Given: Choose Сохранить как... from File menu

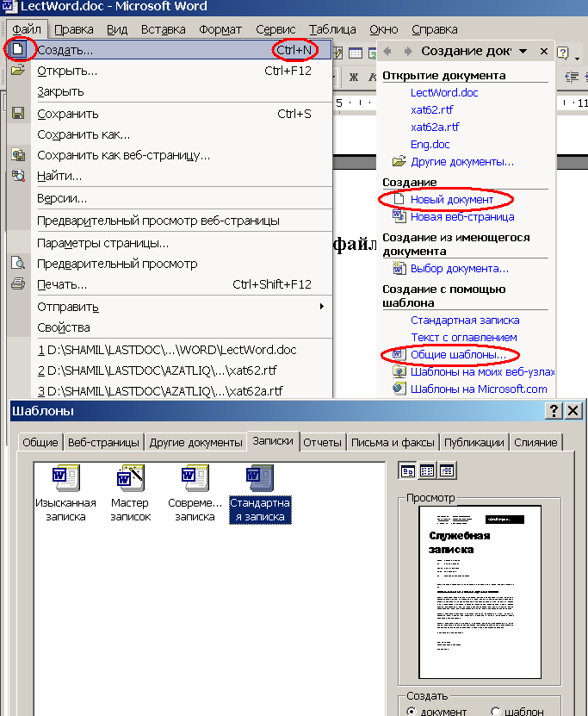Looking at the screenshot, I should [x=182, y=134].
